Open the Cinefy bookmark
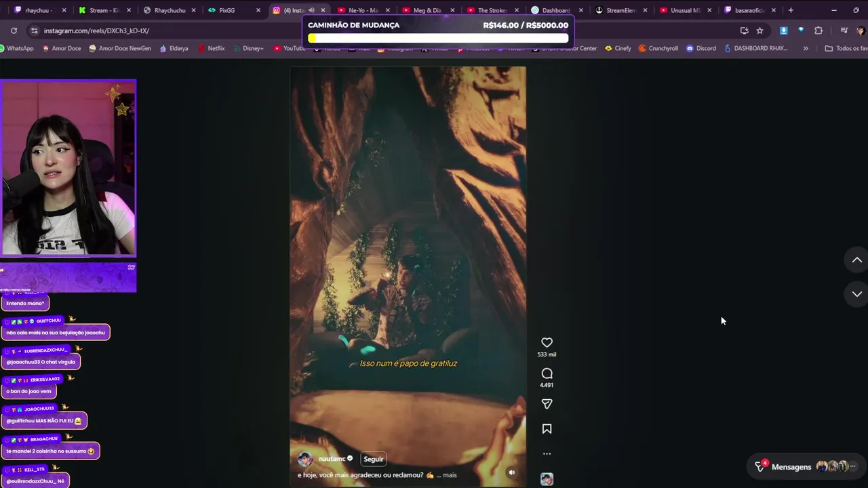 [618, 48]
